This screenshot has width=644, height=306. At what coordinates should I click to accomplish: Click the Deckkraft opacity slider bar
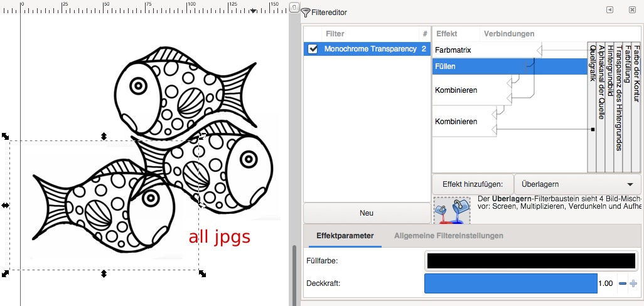510,283
